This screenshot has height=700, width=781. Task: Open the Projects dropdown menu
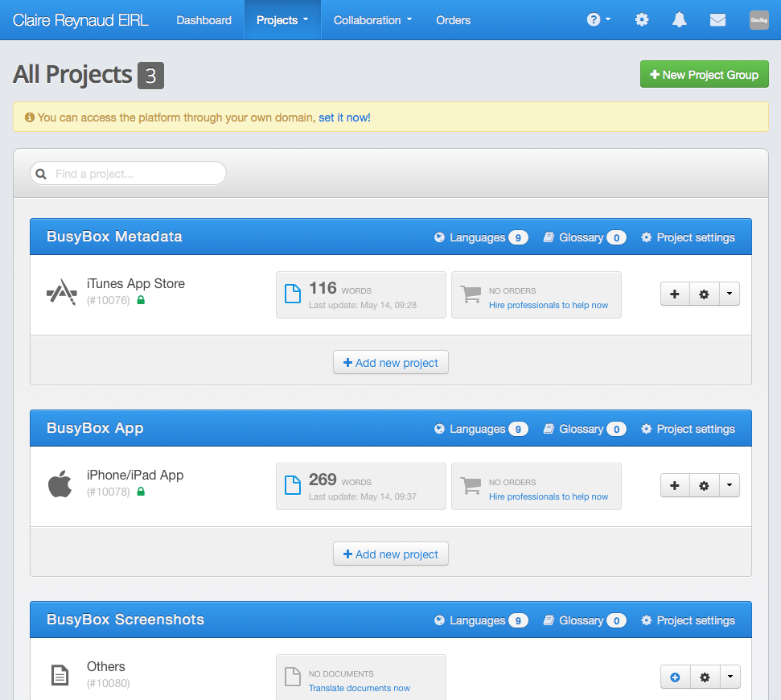pos(282,20)
